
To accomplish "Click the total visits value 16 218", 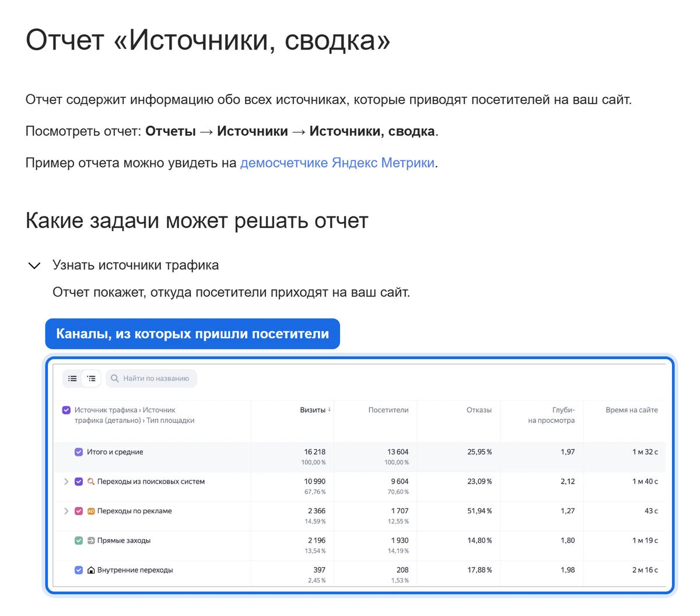I will click(x=315, y=452).
